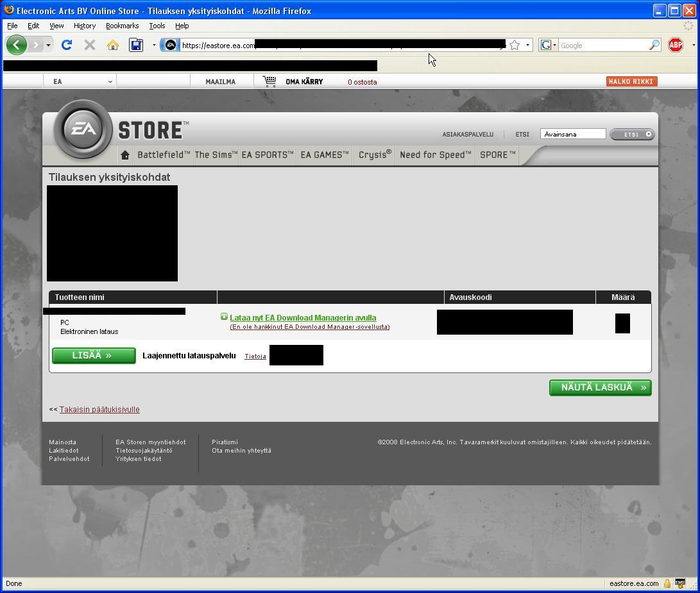This screenshot has width=700, height=593.
Task: Open the Takaisin päätukisivulle link
Action: [99, 410]
